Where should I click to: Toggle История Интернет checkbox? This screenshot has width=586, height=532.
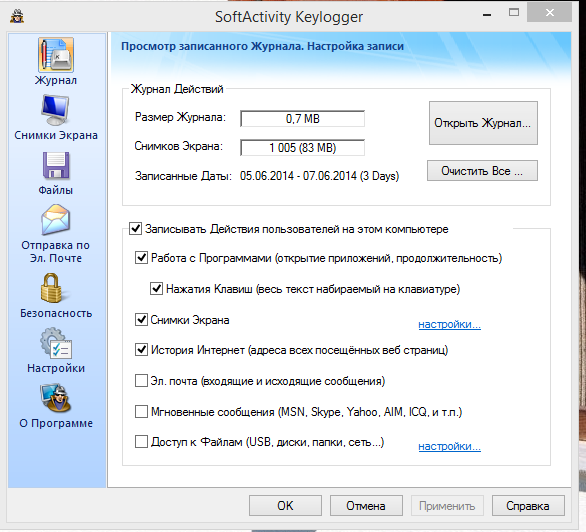141,350
